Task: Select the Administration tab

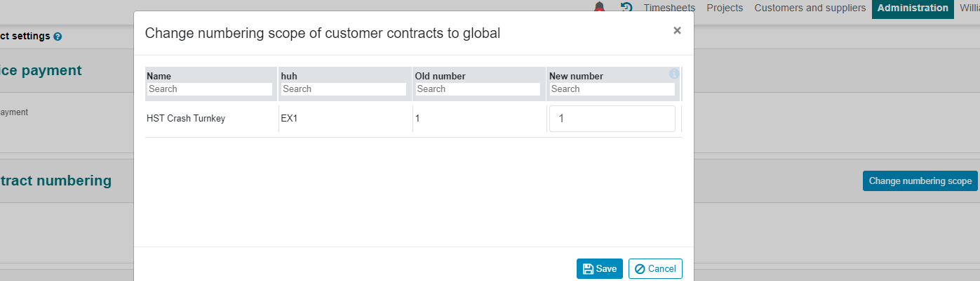Action: click(x=913, y=8)
